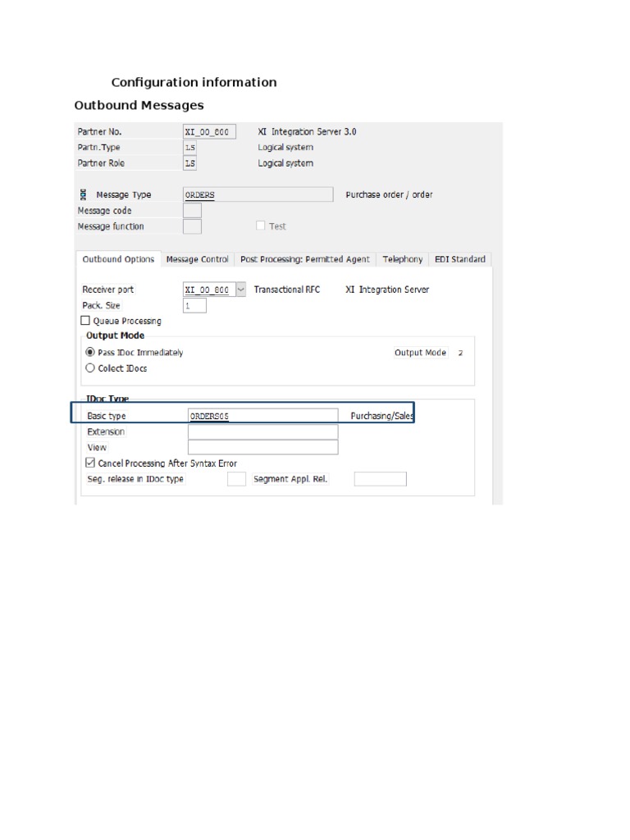Enable the Queue Processing checkbox
Image resolution: width=630 pixels, height=840 pixels.
click(85, 321)
